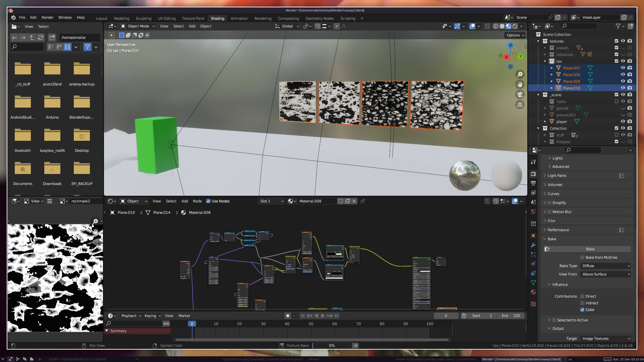The image size is (644, 362).
Task: Cancel the Texture Bake progress
Action: click(356, 346)
